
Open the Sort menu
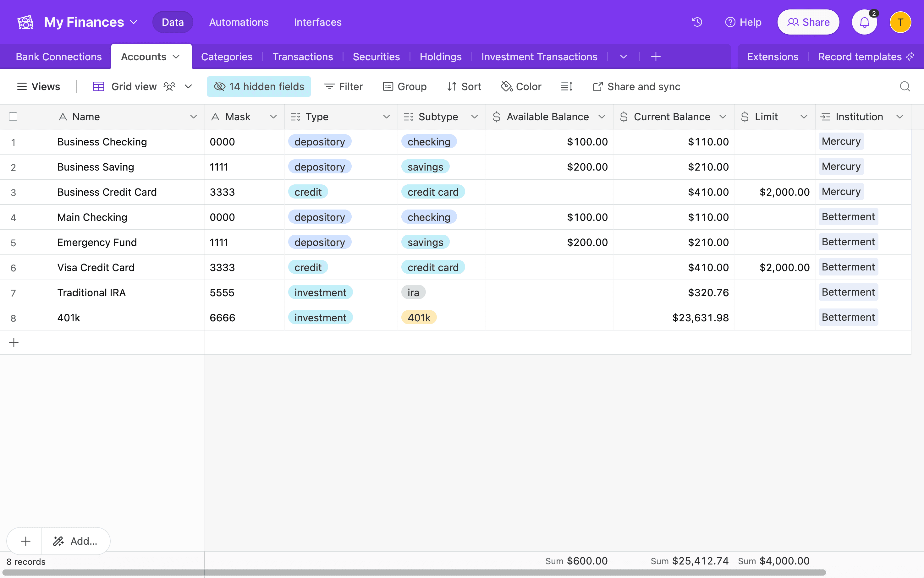(x=464, y=86)
